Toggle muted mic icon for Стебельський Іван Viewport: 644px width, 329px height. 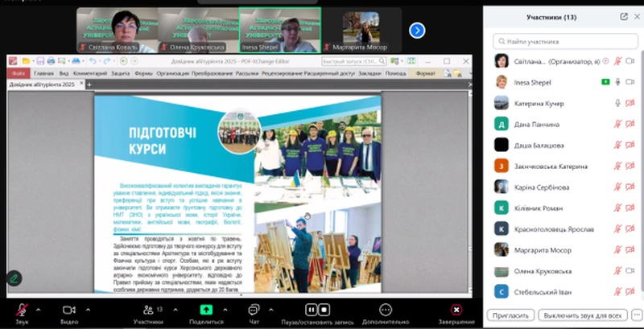617,292
